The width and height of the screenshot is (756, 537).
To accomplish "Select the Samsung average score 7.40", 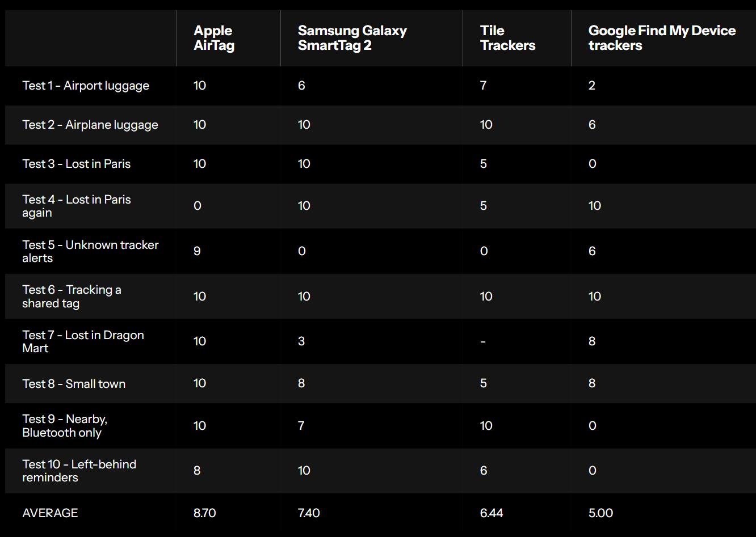I will (309, 513).
